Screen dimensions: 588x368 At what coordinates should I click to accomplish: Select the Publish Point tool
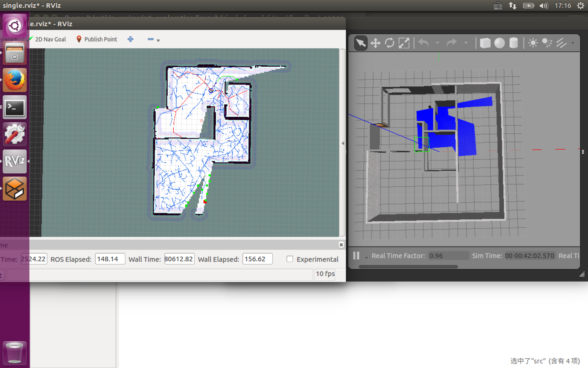point(97,39)
